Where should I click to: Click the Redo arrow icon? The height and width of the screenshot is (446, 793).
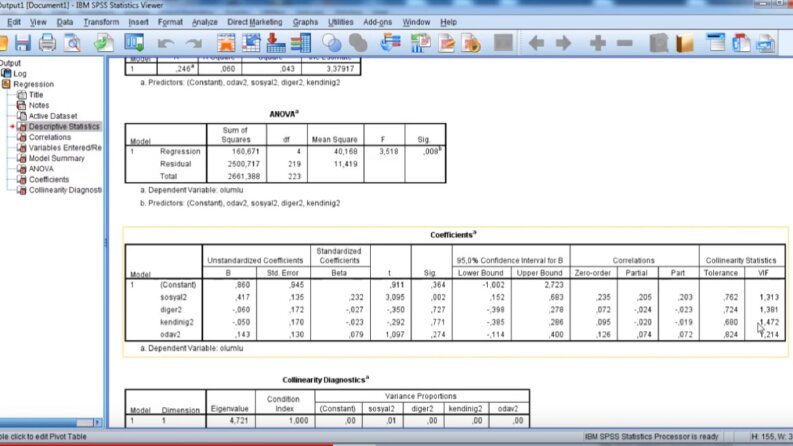click(x=194, y=44)
